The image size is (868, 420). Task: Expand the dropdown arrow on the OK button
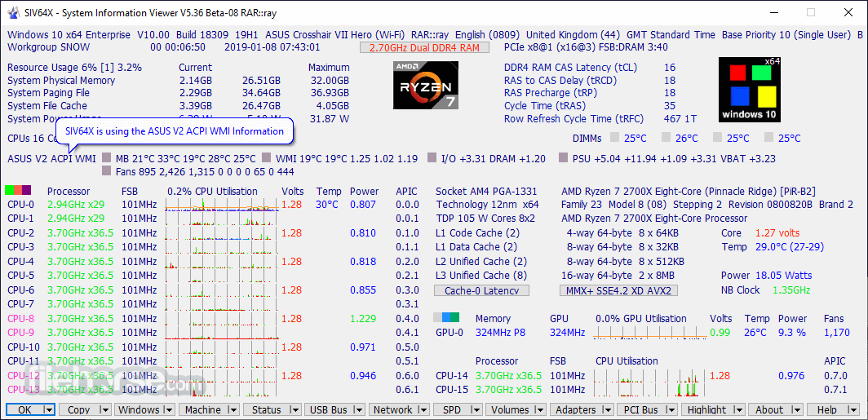pos(49,410)
